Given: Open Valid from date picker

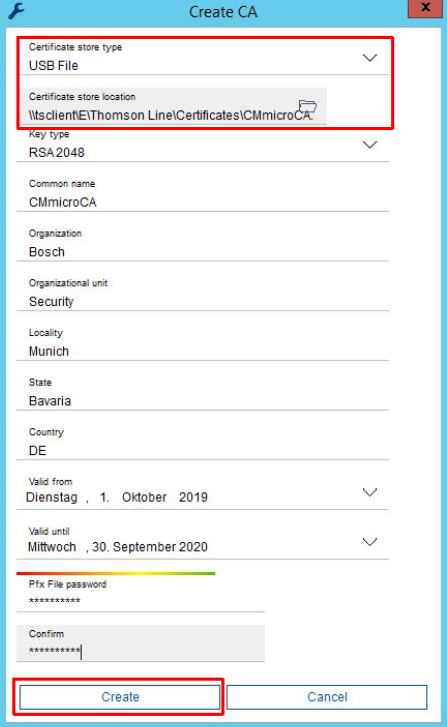Looking at the screenshot, I should [x=370, y=492].
